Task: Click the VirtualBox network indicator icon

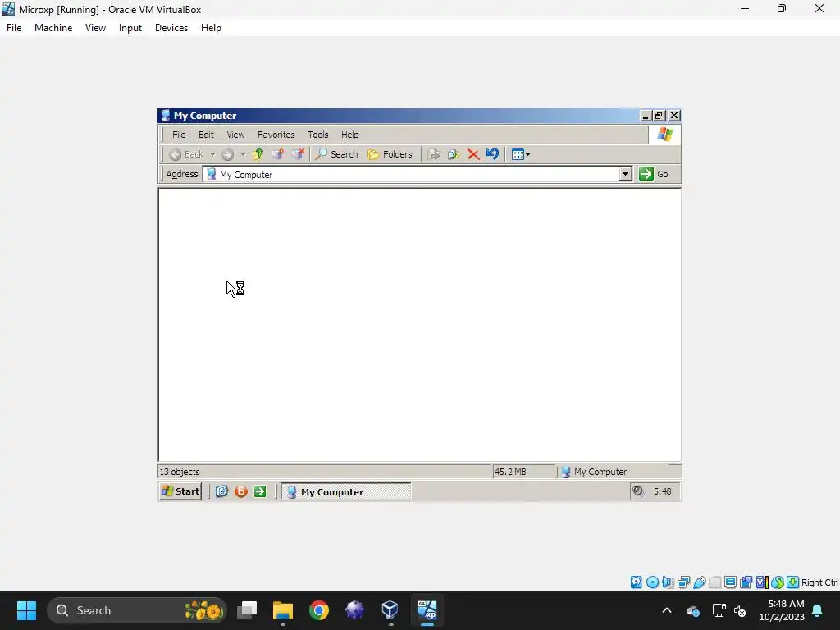Action: (683, 582)
